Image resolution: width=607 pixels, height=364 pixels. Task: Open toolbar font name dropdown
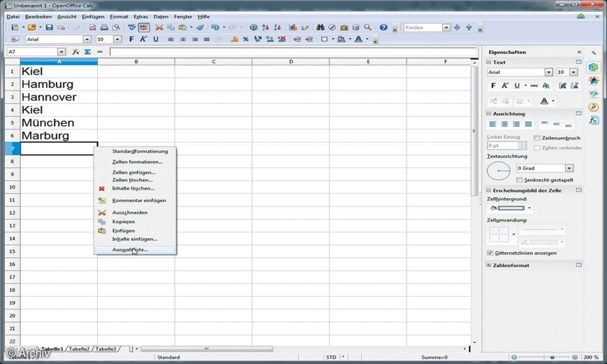(x=86, y=39)
